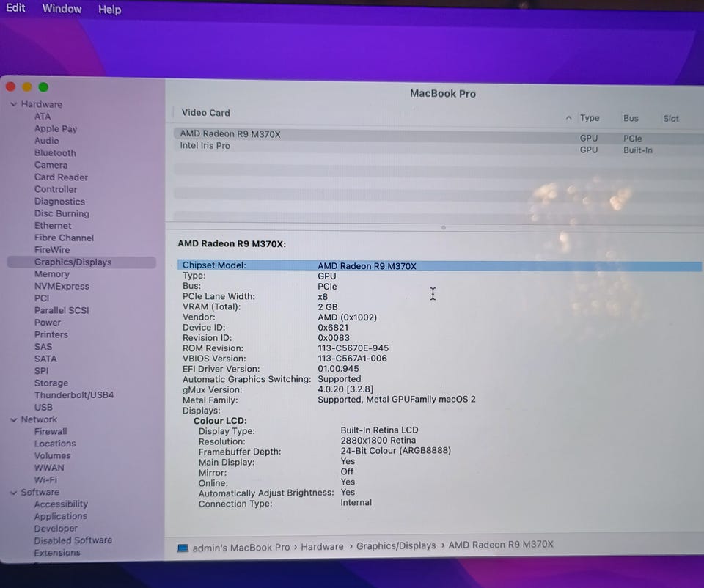The height and width of the screenshot is (588, 704).
Task: Select Firewall under Network
Action: point(51,431)
